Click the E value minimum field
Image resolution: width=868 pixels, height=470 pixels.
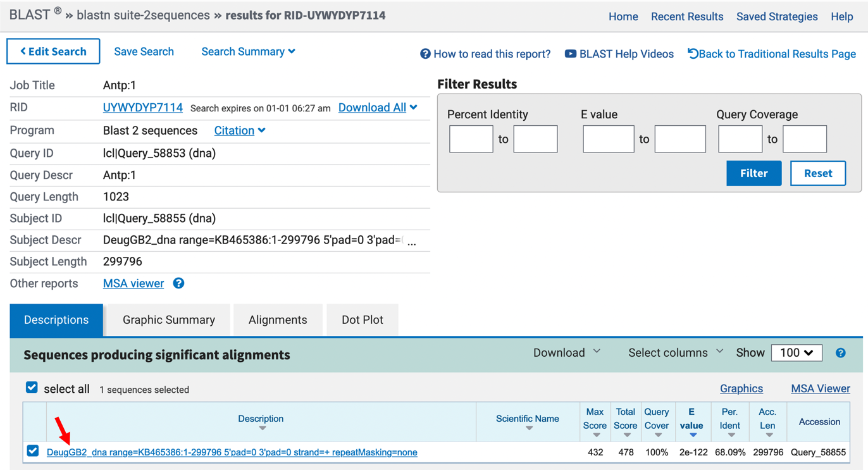click(609, 139)
